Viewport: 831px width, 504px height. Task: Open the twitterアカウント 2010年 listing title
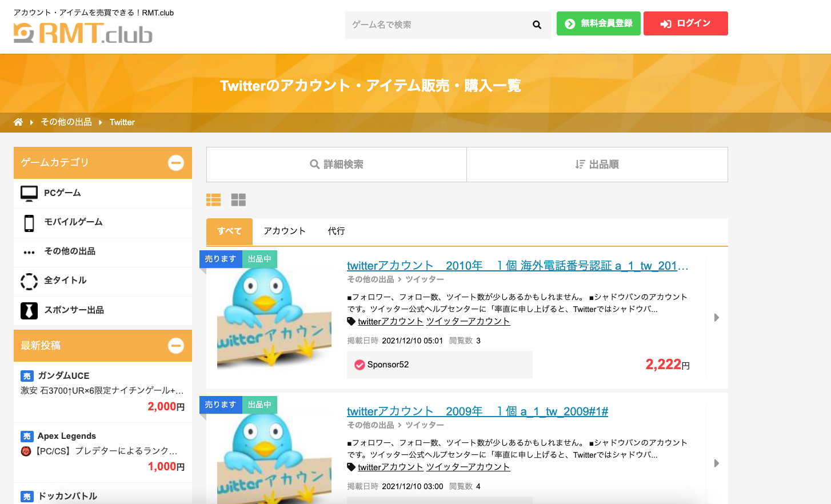517,266
